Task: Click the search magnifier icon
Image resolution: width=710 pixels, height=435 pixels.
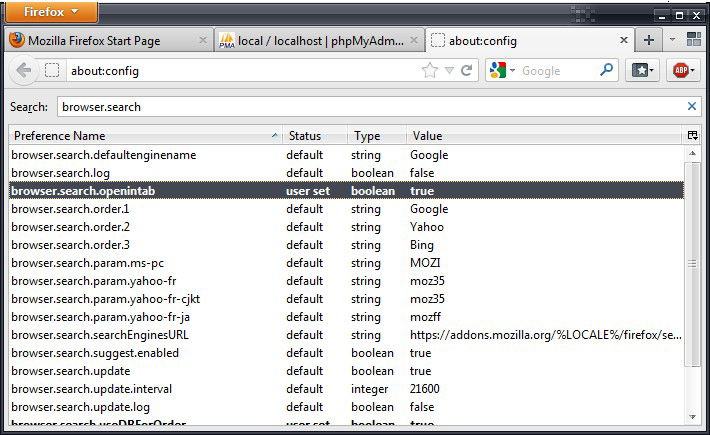Action: 606,70
